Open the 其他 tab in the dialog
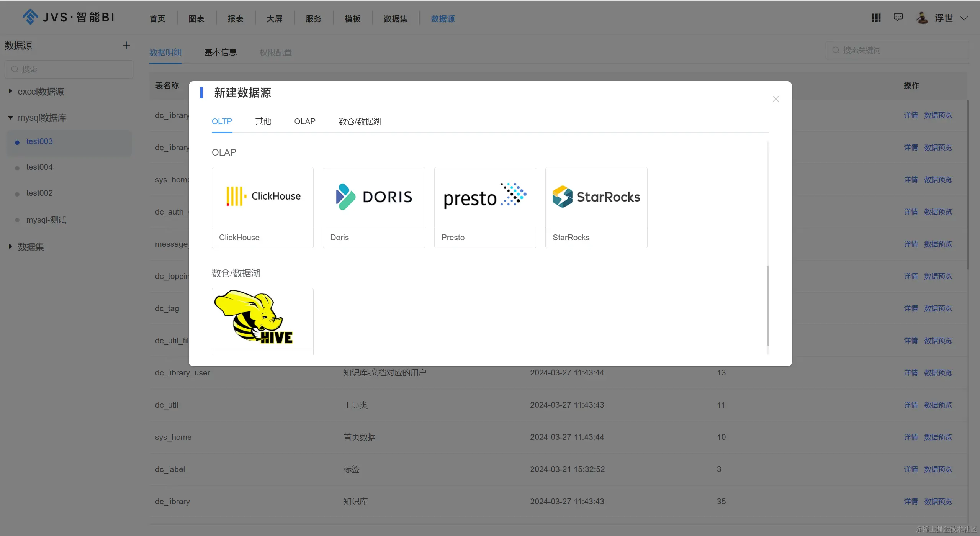Screen dimensions: 980x536 [263, 121]
